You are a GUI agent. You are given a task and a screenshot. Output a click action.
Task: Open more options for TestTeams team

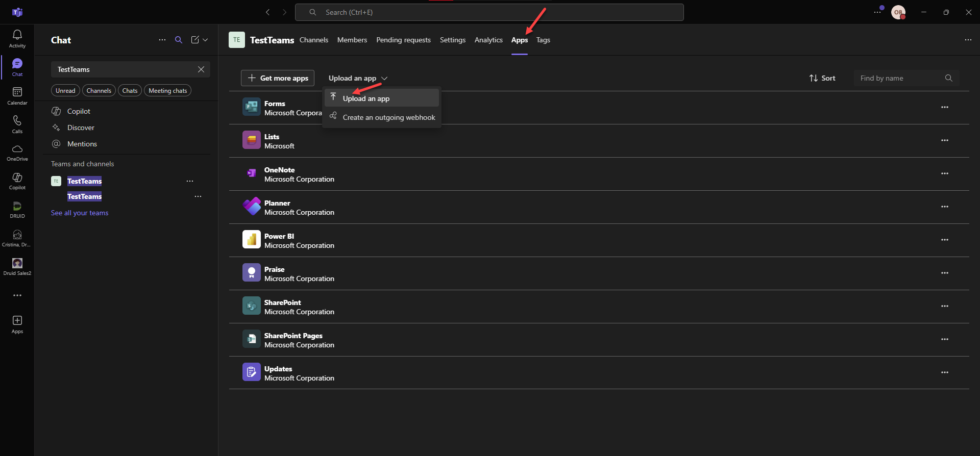(x=190, y=181)
